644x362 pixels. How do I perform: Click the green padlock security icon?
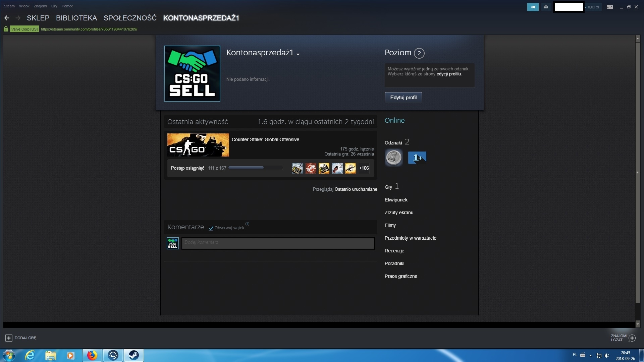point(6,29)
